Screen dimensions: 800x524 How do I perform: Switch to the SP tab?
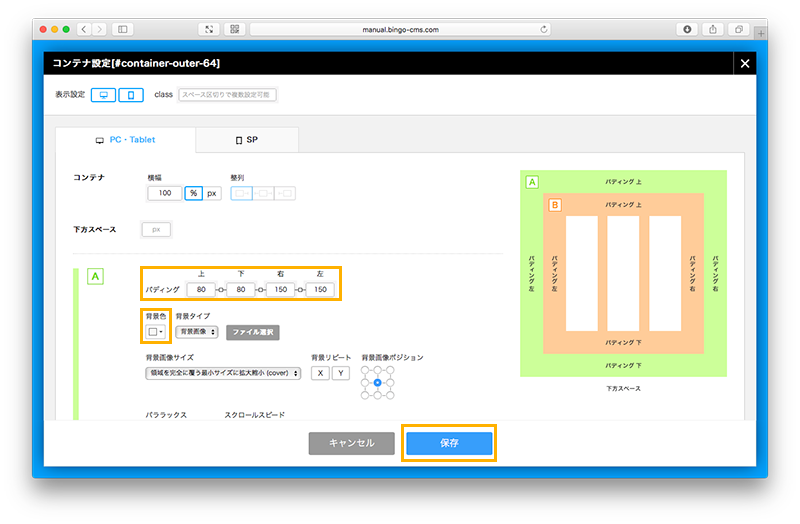tap(247, 140)
